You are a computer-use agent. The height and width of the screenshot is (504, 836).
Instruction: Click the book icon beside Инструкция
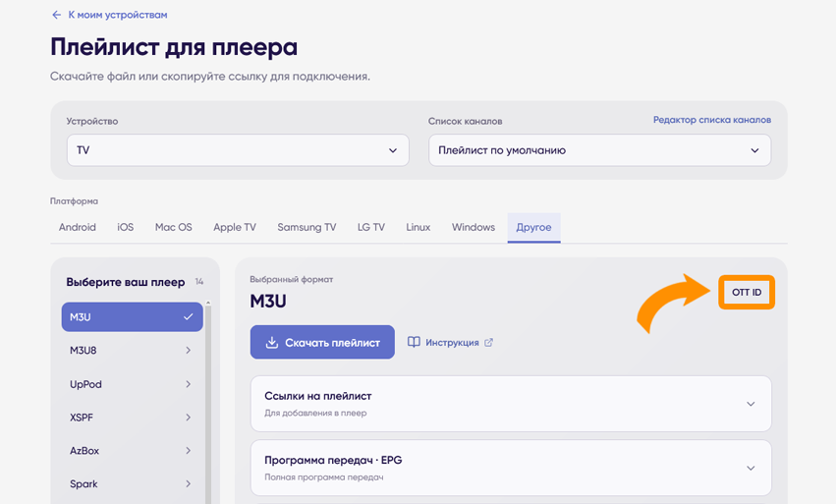414,342
